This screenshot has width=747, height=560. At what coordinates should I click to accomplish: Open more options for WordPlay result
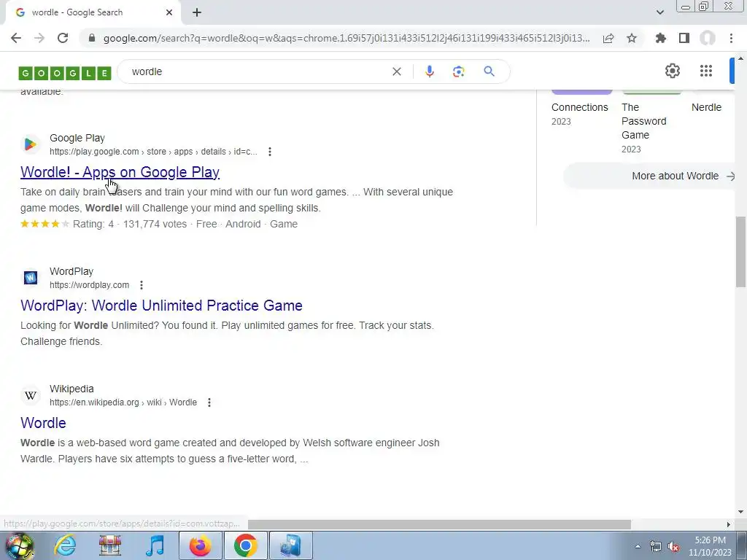[142, 285]
